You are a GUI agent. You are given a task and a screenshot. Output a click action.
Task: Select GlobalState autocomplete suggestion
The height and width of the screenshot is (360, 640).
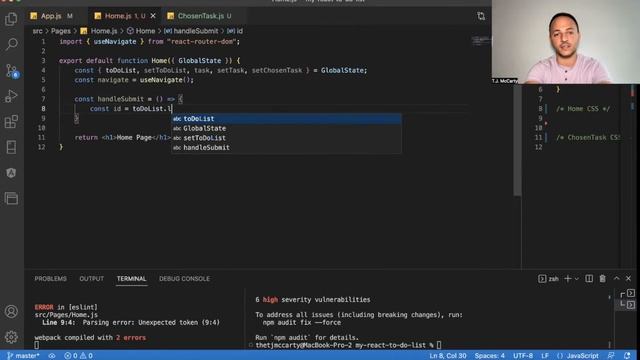point(286,129)
